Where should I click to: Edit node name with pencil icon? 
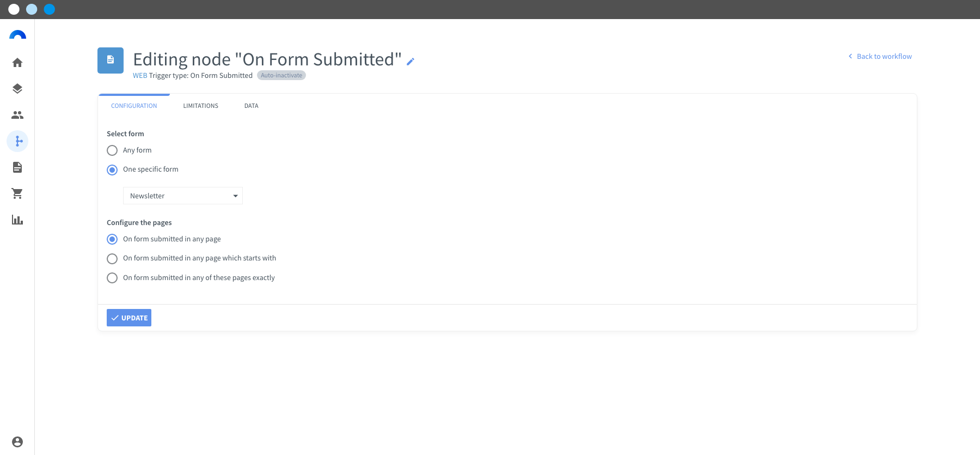coord(411,62)
